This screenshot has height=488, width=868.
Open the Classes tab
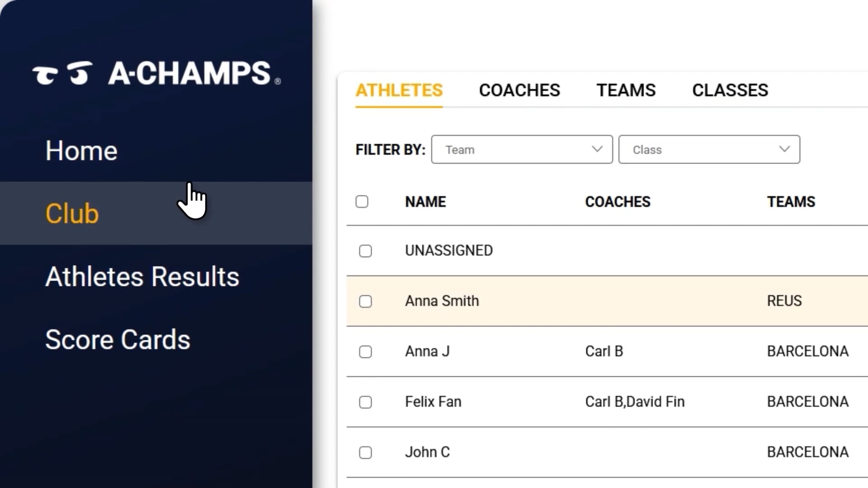point(730,90)
